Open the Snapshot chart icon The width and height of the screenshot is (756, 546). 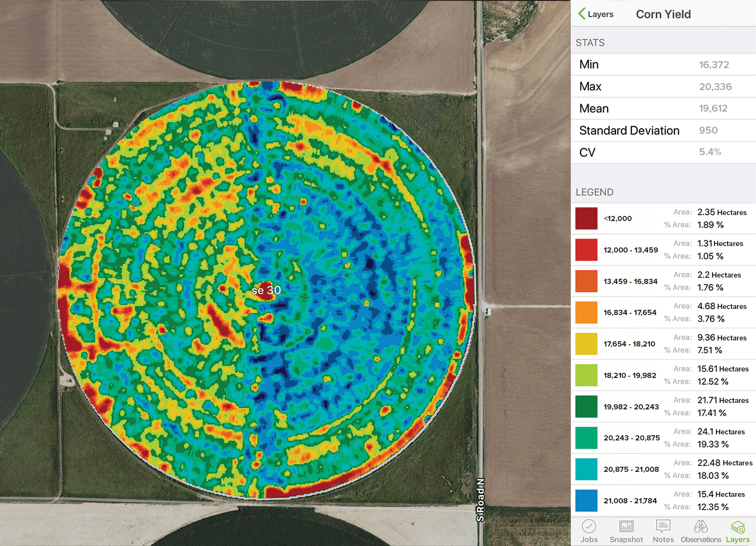(626, 527)
